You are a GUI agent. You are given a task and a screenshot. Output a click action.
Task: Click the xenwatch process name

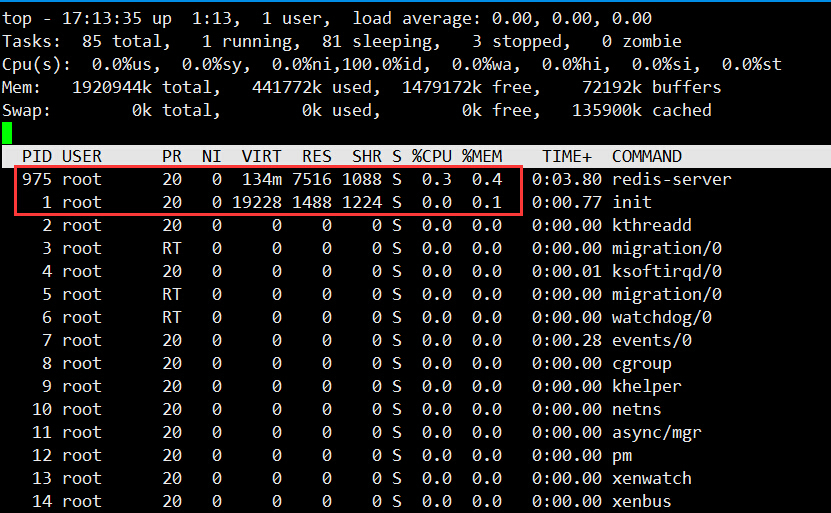[x=651, y=478]
